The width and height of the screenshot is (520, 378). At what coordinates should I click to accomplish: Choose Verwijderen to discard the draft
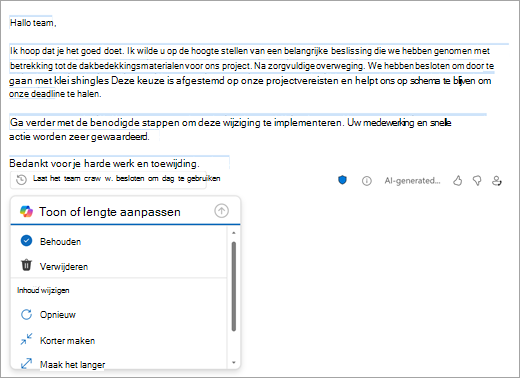[119, 266]
